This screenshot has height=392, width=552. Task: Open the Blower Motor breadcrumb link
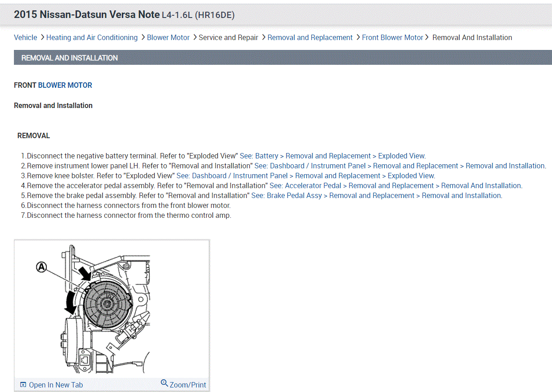coord(168,38)
